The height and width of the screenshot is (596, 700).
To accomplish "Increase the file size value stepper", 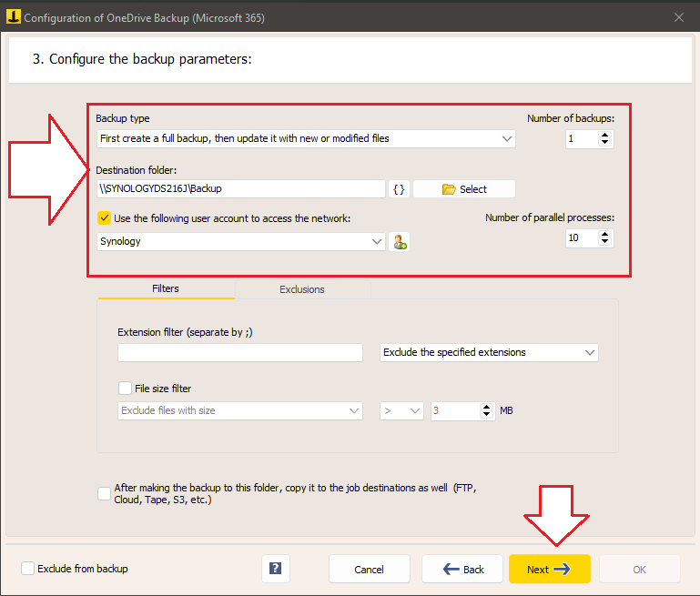I will (486, 407).
